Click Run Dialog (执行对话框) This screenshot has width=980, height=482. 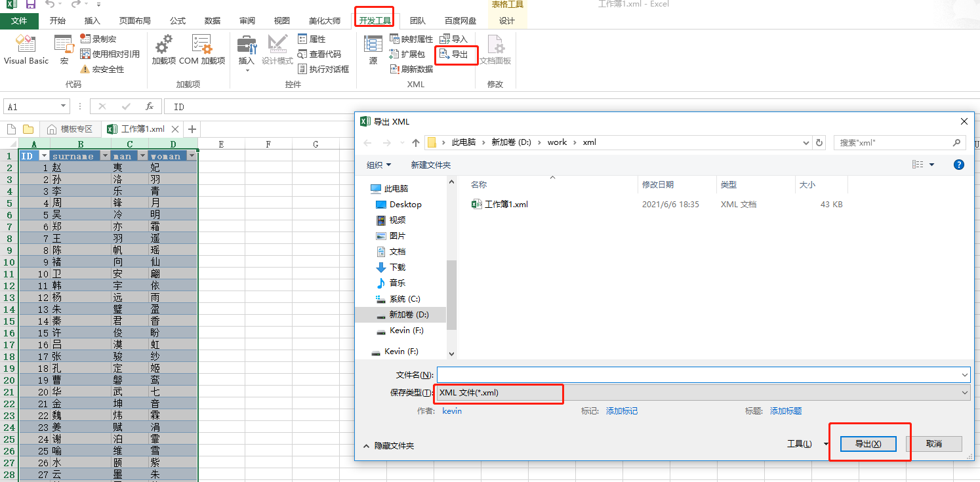pos(323,69)
